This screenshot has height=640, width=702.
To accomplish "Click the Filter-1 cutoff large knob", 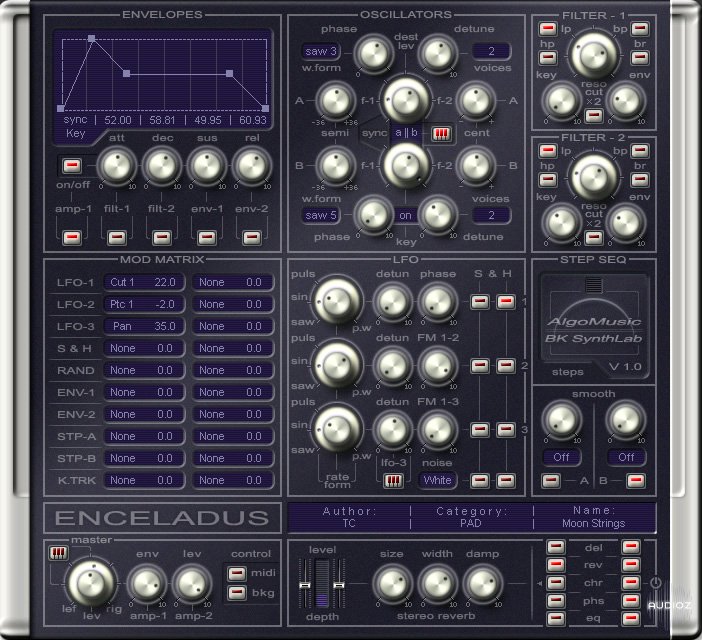I will coord(594,55).
